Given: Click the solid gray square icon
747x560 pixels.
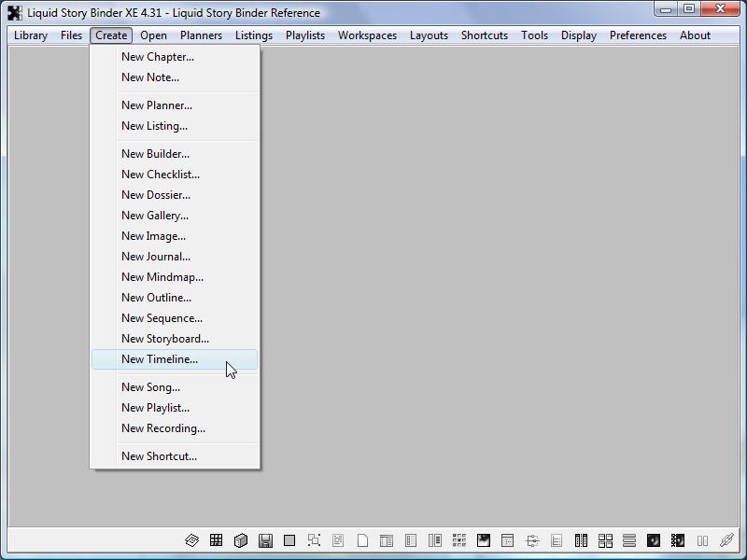Looking at the screenshot, I should [289, 540].
